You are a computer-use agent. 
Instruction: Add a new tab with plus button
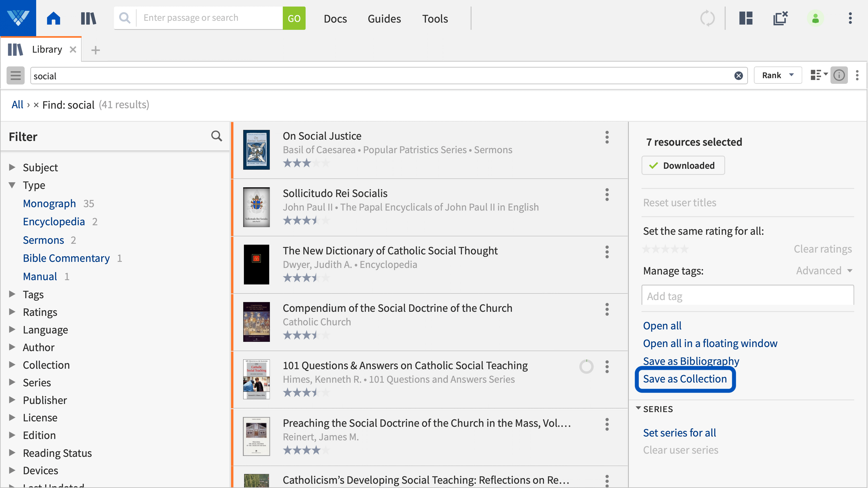click(95, 50)
